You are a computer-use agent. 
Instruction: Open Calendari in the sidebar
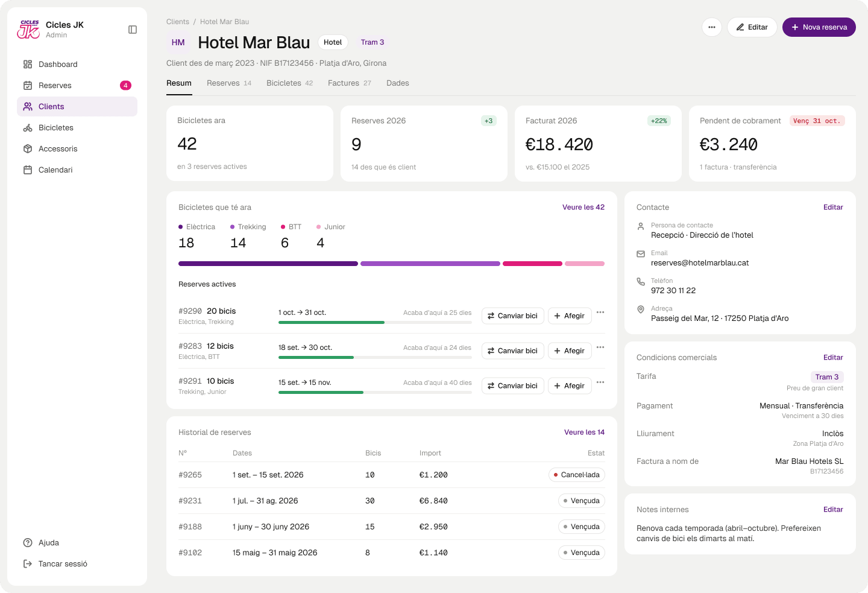pyautogui.click(x=77, y=170)
